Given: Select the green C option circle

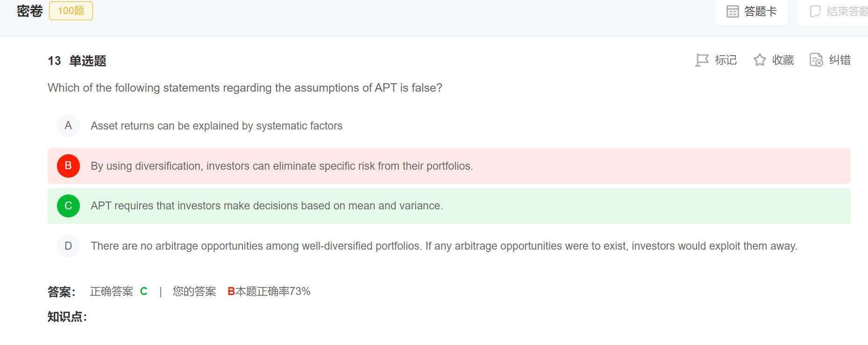Looking at the screenshot, I should (68, 206).
